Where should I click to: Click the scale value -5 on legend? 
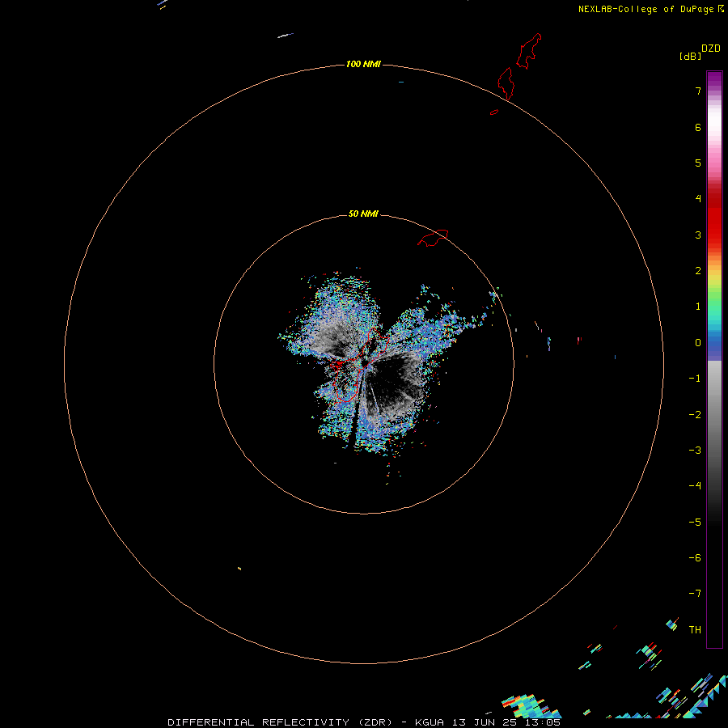click(695, 523)
